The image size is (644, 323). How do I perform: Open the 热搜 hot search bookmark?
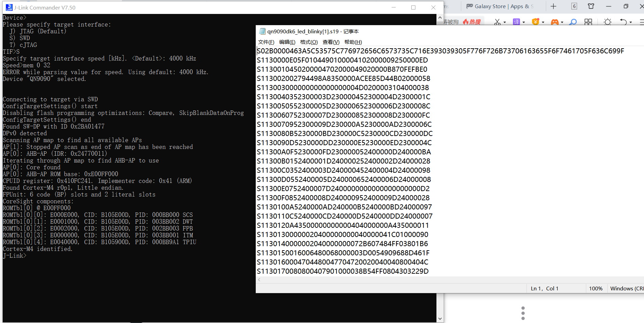click(x=472, y=21)
